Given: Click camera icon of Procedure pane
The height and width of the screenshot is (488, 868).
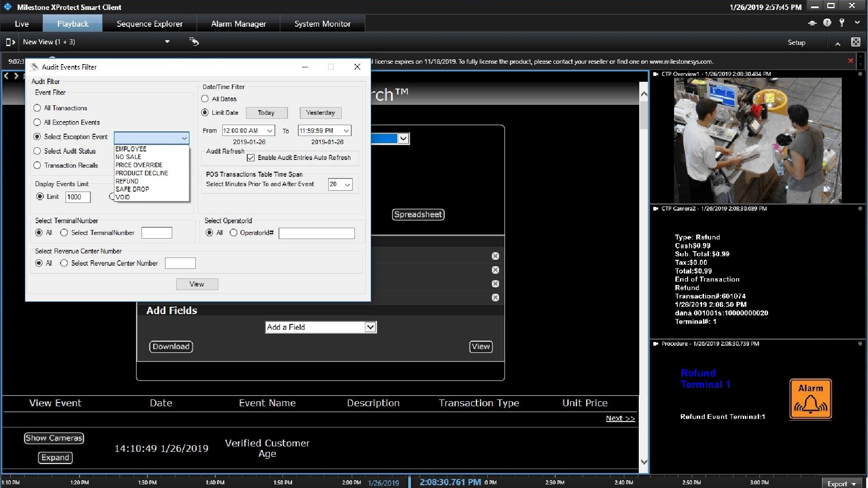Looking at the screenshot, I should 656,344.
